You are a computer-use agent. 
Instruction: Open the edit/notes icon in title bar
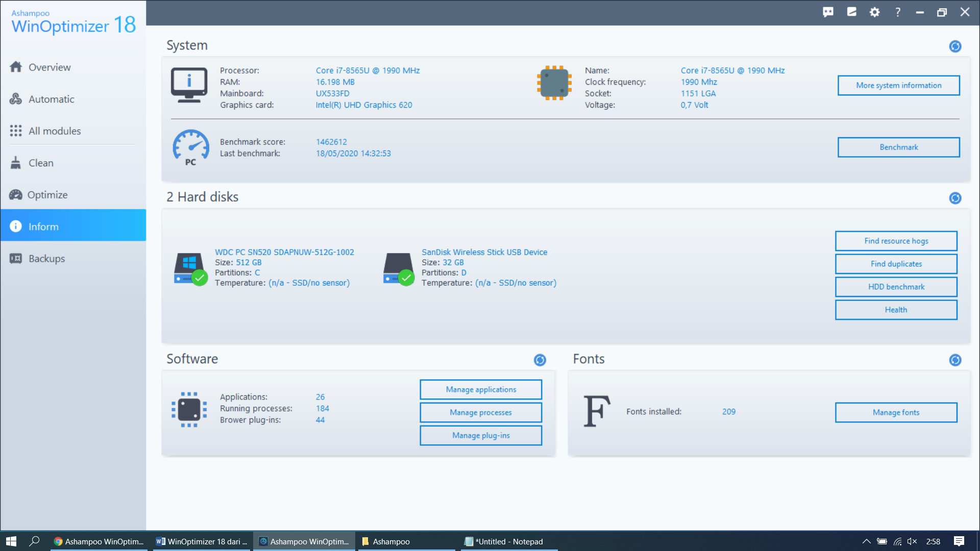click(x=852, y=12)
